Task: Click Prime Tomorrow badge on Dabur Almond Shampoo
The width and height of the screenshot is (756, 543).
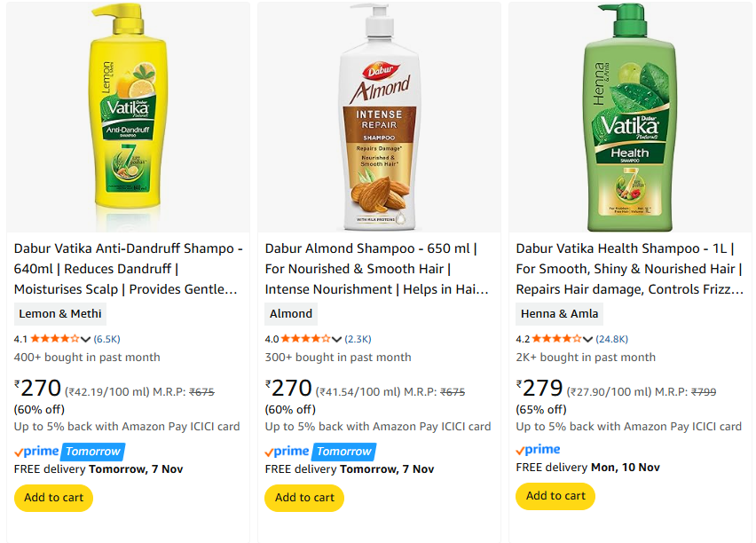Action: (320, 452)
